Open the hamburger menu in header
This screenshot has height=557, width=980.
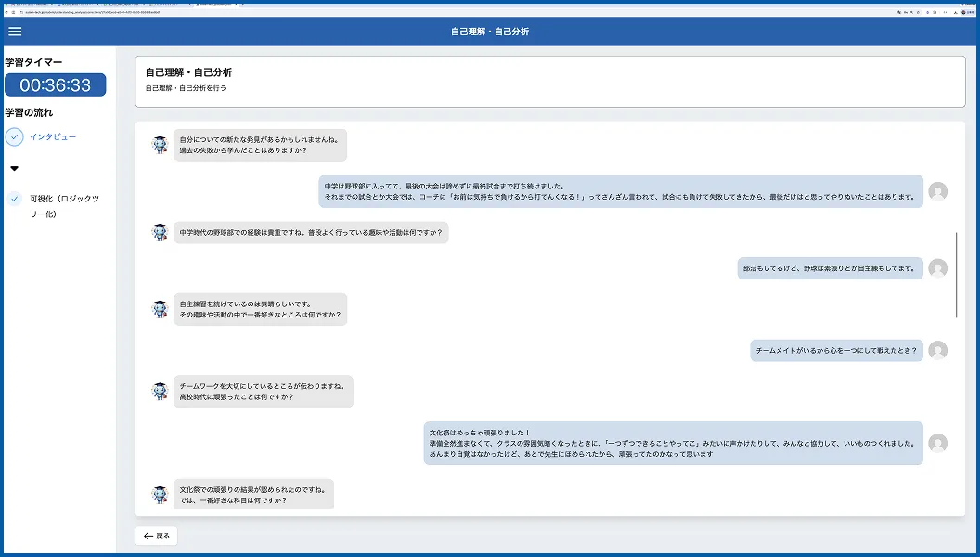(x=15, y=32)
